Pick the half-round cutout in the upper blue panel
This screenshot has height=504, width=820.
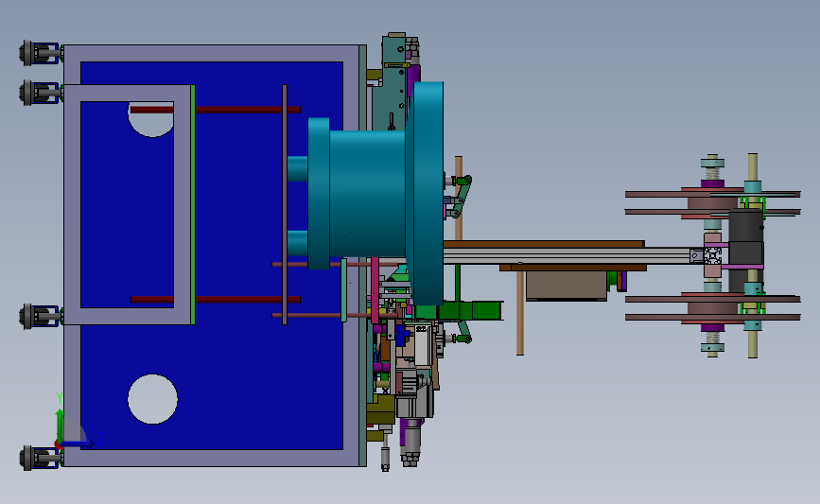(x=151, y=120)
